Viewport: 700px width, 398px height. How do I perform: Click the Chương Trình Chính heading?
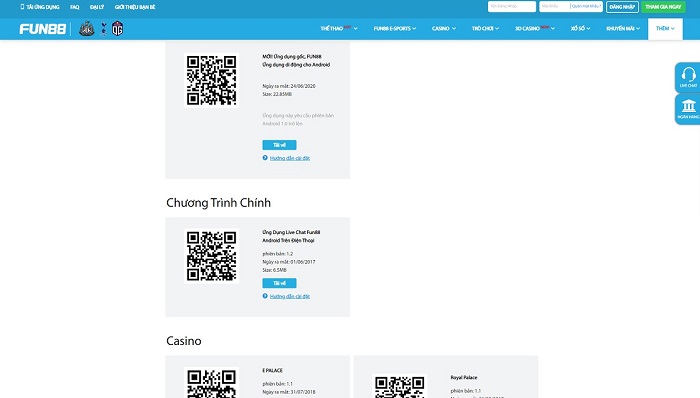[x=218, y=203]
